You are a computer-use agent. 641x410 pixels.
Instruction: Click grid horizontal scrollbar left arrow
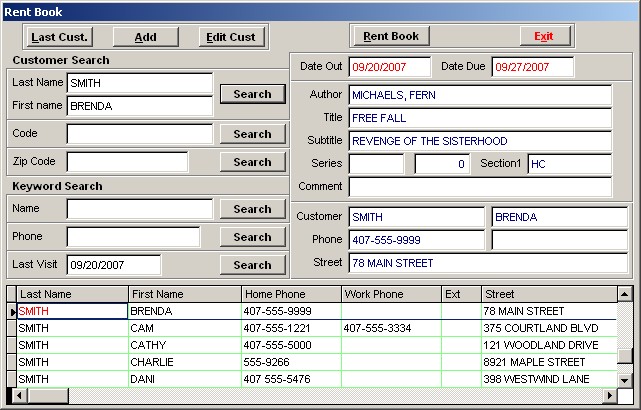coord(18,396)
